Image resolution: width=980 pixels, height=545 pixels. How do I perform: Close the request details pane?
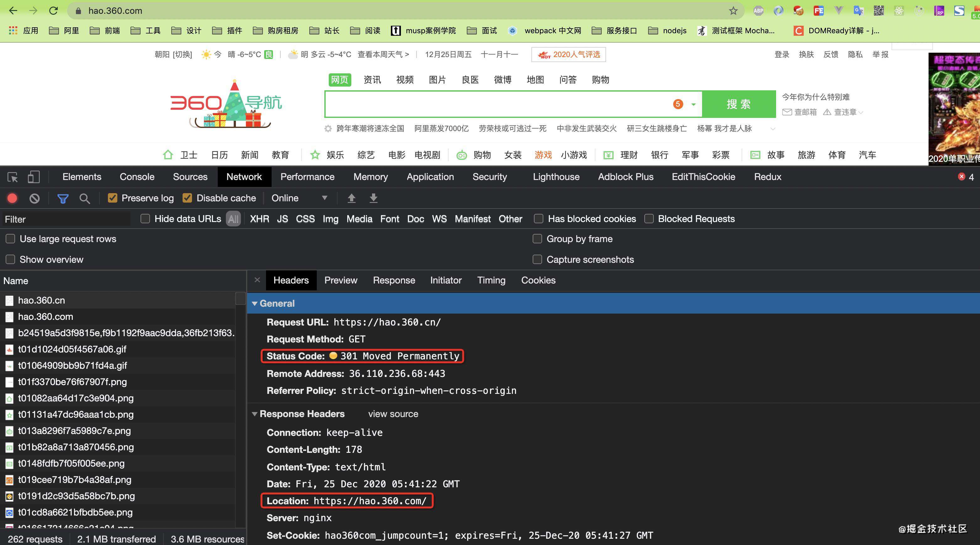click(257, 280)
